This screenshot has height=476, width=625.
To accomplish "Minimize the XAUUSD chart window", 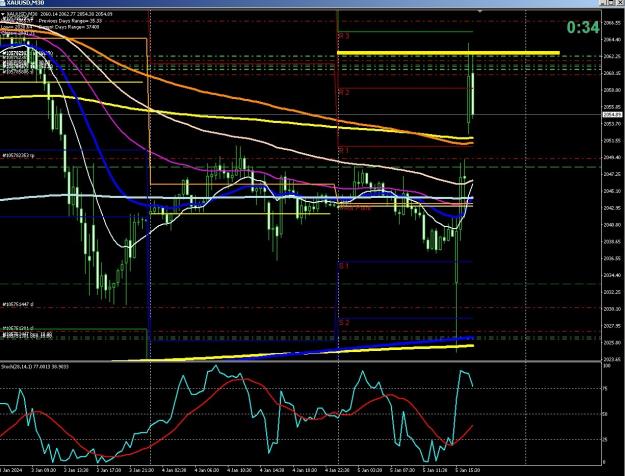I will coord(604,3).
